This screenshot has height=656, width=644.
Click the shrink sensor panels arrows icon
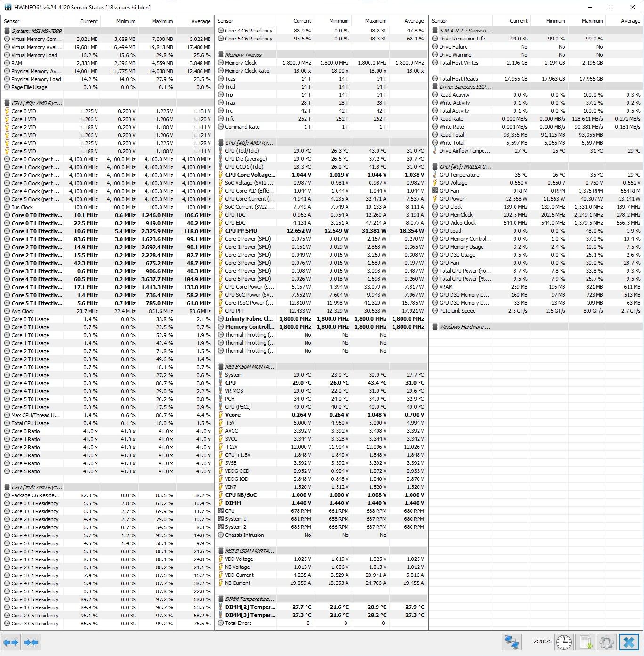tap(31, 642)
